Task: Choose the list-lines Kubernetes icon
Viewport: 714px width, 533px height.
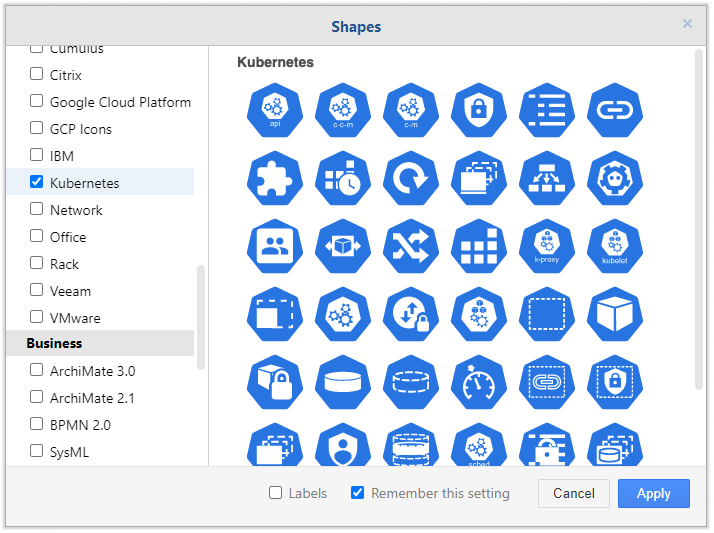Action: pyautogui.click(x=547, y=110)
